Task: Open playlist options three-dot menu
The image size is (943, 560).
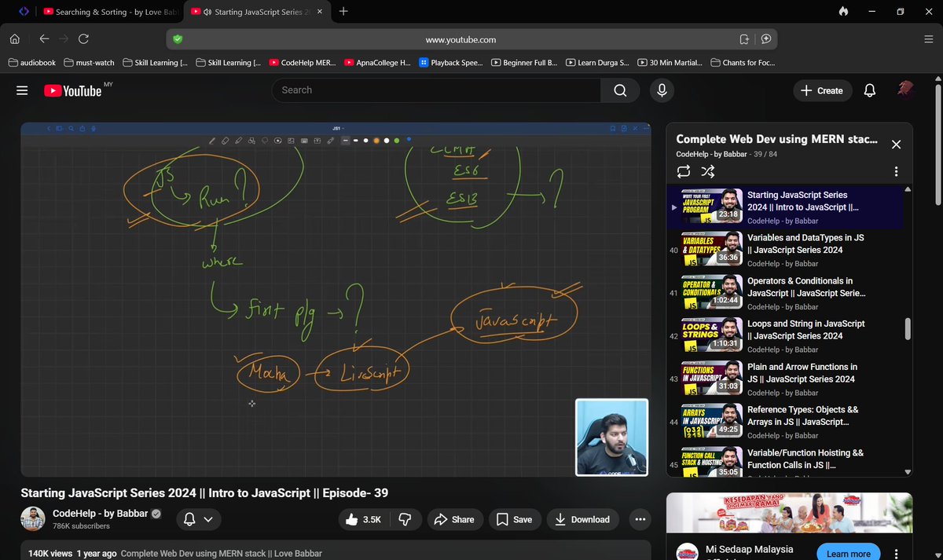Action: click(x=896, y=171)
